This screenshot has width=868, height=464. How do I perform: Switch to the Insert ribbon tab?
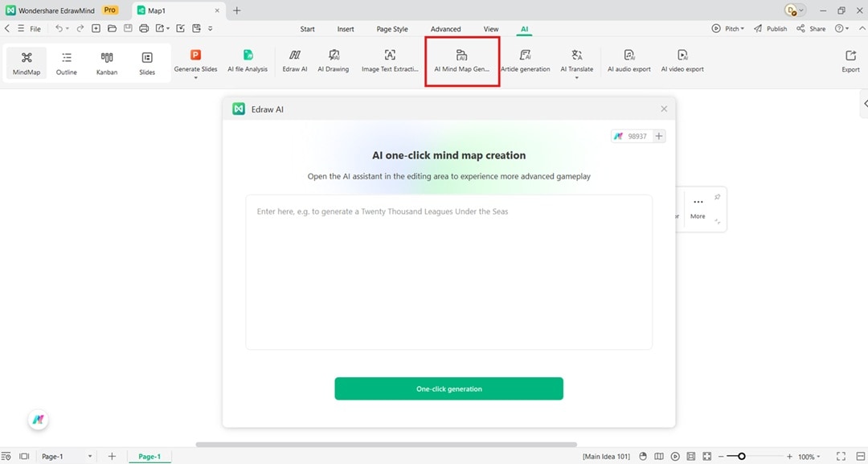click(x=346, y=28)
